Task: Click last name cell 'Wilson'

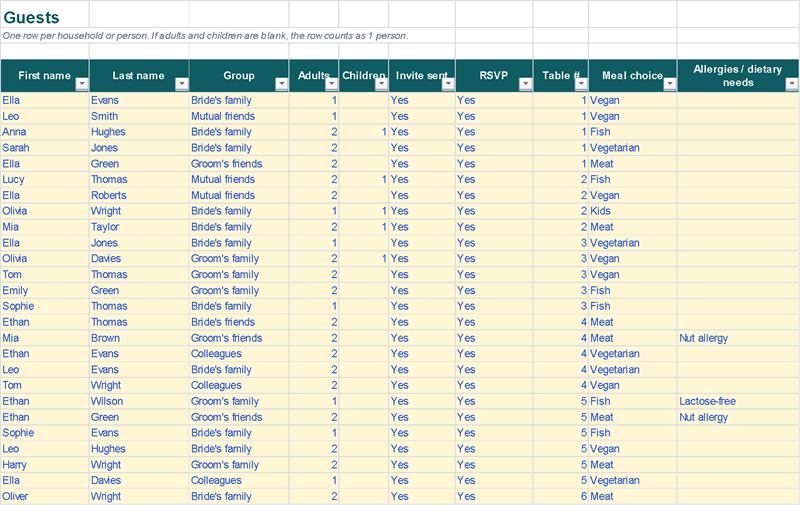Action: pyautogui.click(x=139, y=401)
